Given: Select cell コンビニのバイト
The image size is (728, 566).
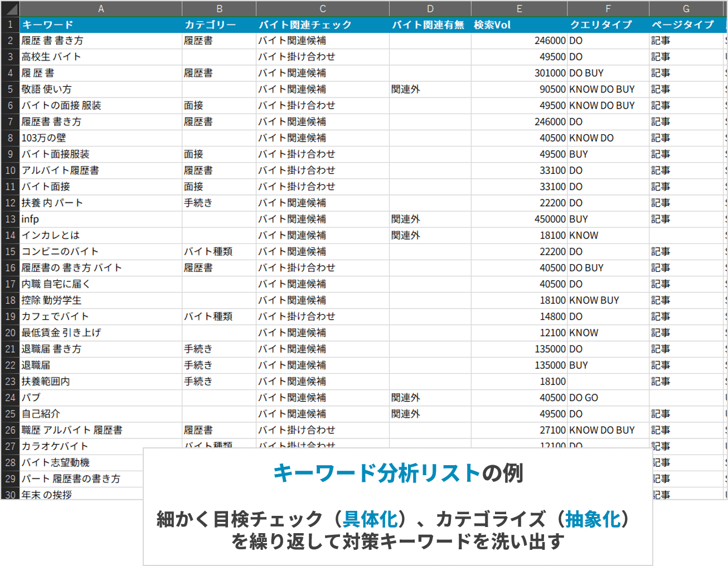Looking at the screenshot, I should pos(101,251).
